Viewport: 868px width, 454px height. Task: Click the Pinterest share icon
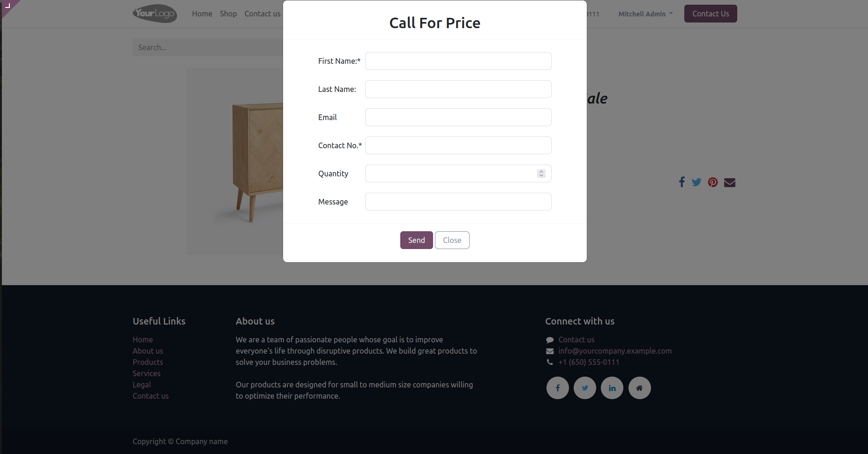[x=713, y=182]
